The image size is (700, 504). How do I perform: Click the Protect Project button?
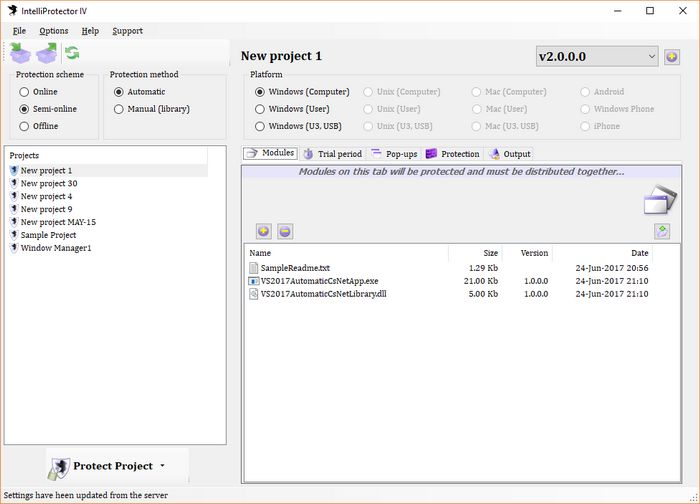tap(105, 466)
